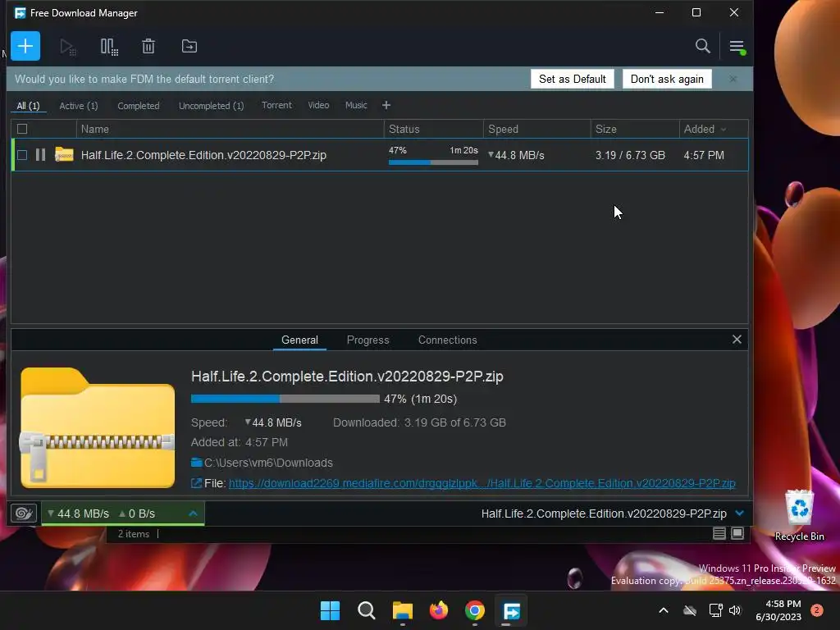Open the notification bell with badge 2
This screenshot has width=840, height=630.
pyautogui.click(x=816, y=610)
